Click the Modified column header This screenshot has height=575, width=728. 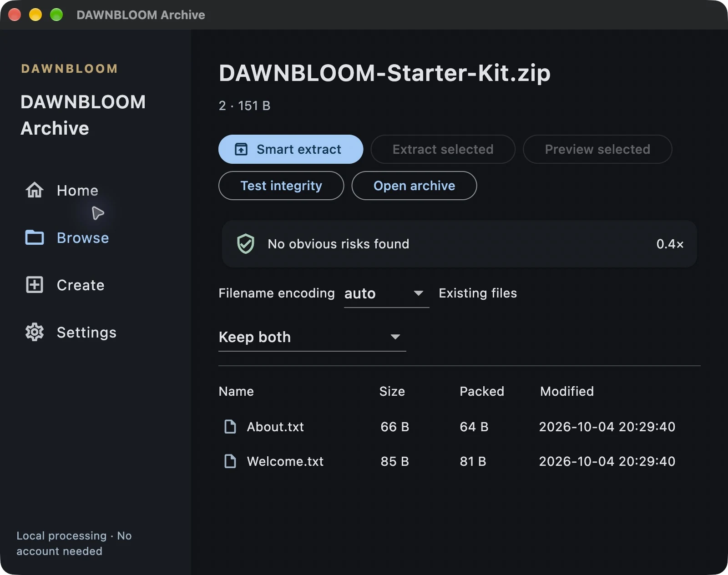tap(567, 391)
